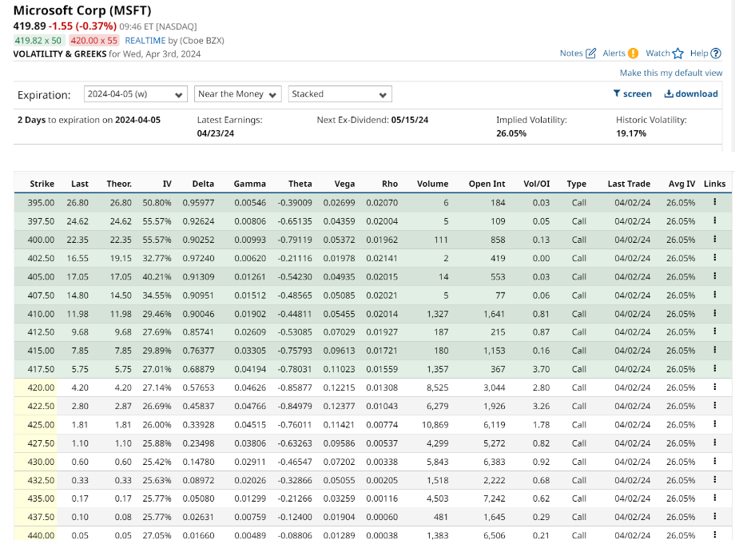The width and height of the screenshot is (747, 560).
Task: Sort table by Gamma column header
Action: pyautogui.click(x=249, y=184)
